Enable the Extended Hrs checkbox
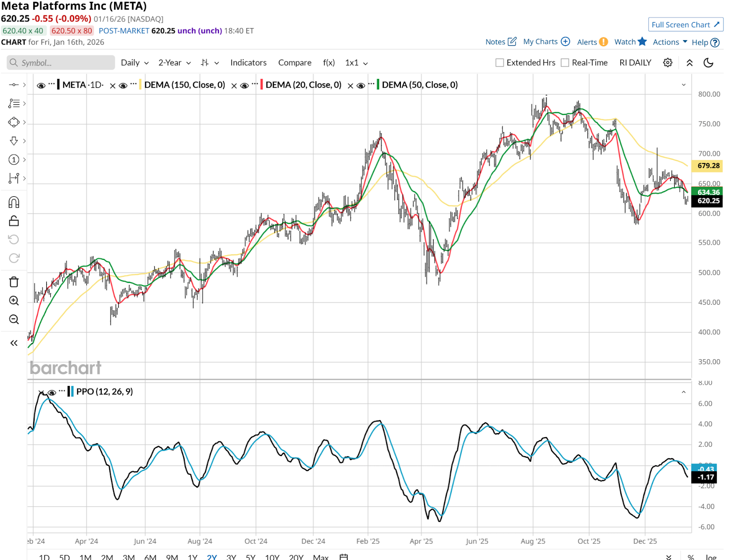Viewport: 739px width, 560px height. coord(500,63)
